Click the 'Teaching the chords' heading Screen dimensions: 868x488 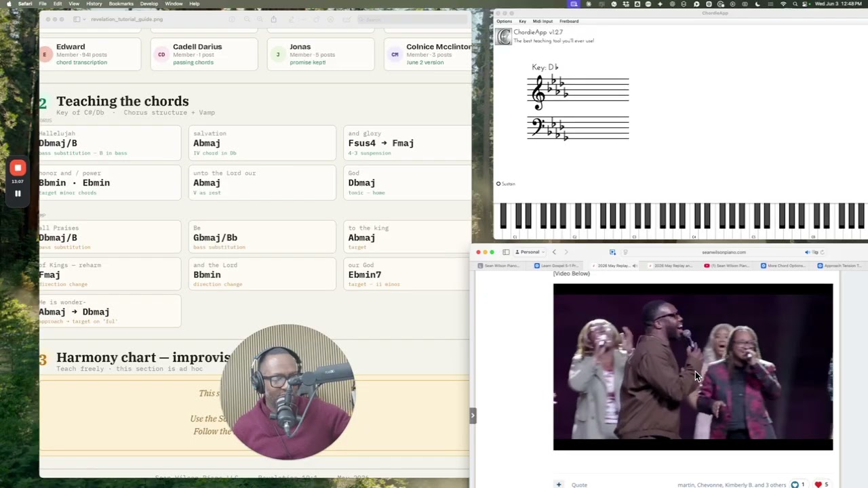122,102
